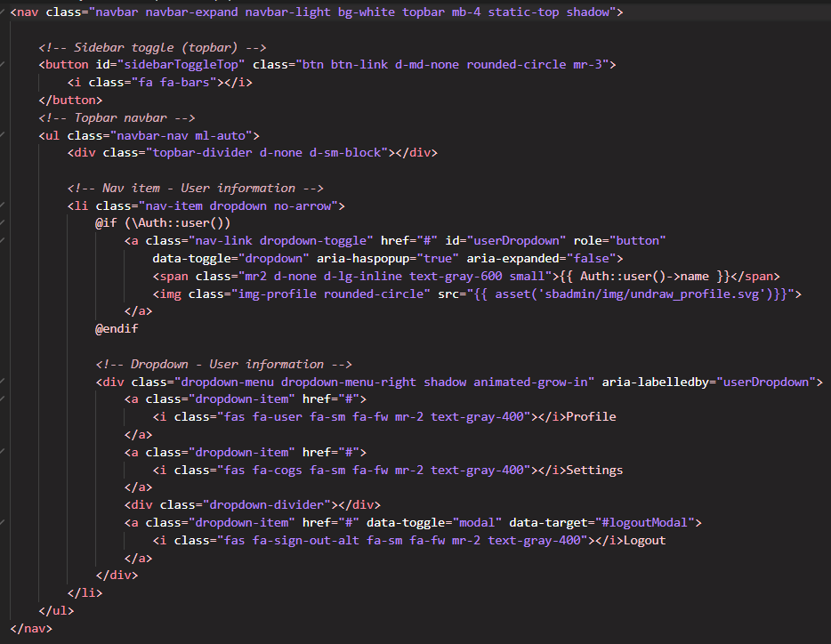Click the 'sidebarToggleTop' id value
Screen dimensions: 831x644
coord(181,65)
